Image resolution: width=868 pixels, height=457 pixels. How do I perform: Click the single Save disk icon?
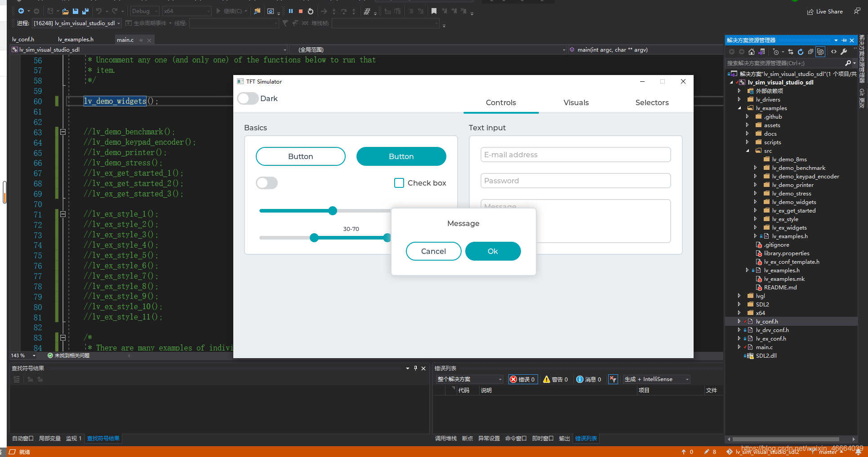[x=76, y=11]
